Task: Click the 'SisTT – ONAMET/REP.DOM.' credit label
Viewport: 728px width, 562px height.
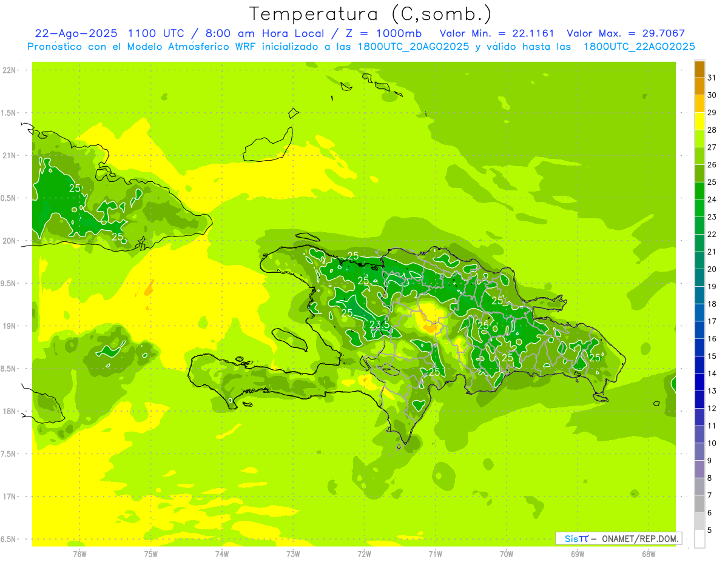Action: pyautogui.click(x=618, y=538)
